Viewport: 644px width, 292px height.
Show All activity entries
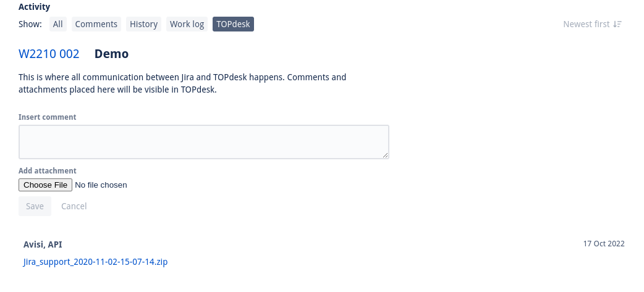pos(58,24)
